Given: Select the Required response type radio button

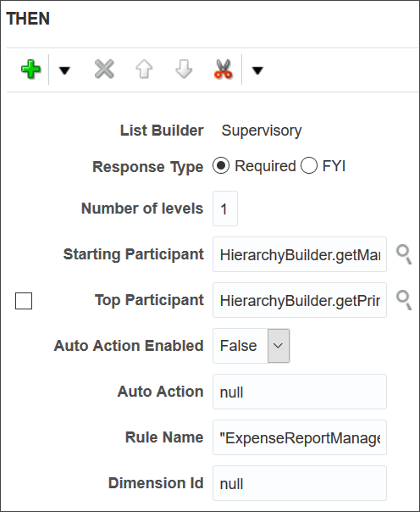Looking at the screenshot, I should coord(221,165).
